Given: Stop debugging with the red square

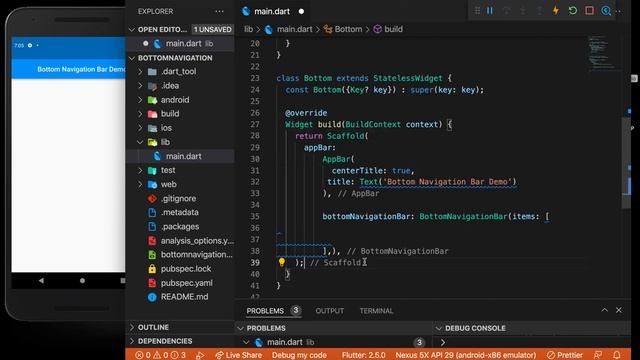Looking at the screenshot, I should tap(589, 11).
